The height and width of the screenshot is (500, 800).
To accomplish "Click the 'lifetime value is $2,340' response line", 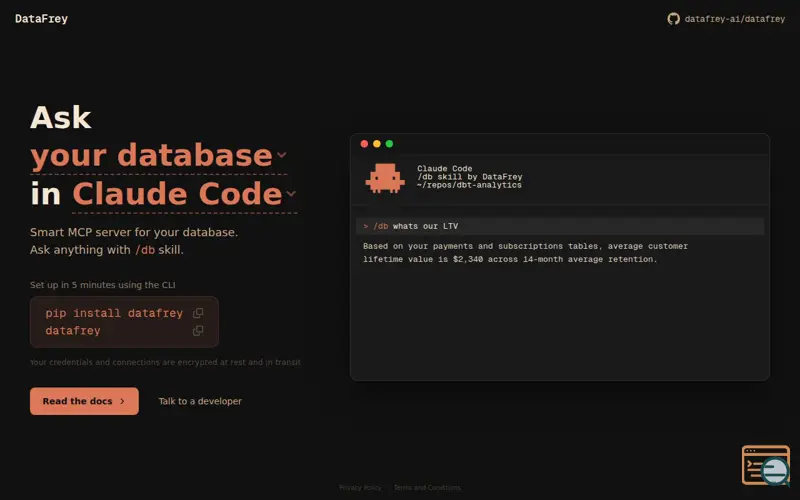I will 510,259.
